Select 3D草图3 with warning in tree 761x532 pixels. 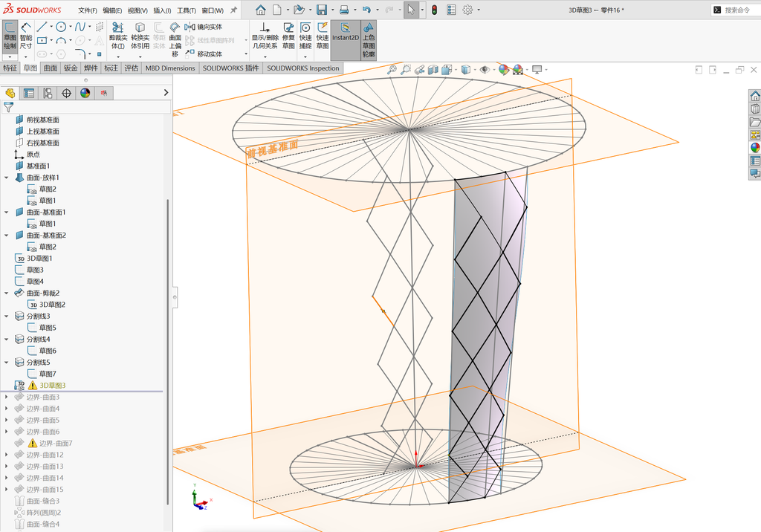[53, 386]
